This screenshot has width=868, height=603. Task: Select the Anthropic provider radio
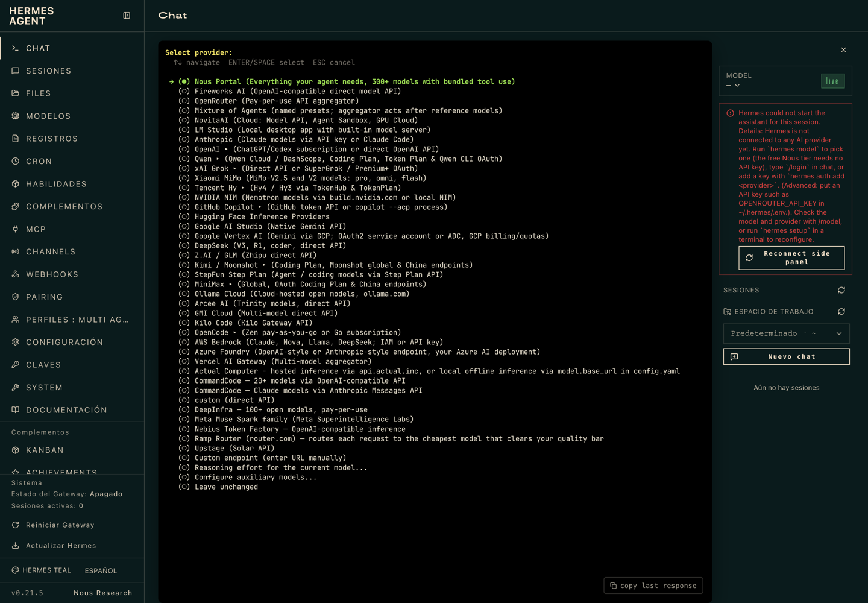pos(184,140)
